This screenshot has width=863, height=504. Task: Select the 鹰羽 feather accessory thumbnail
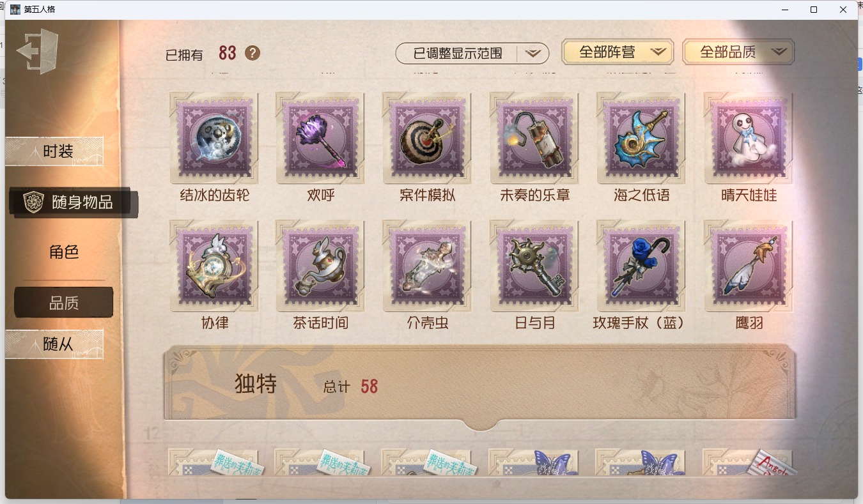tap(749, 266)
